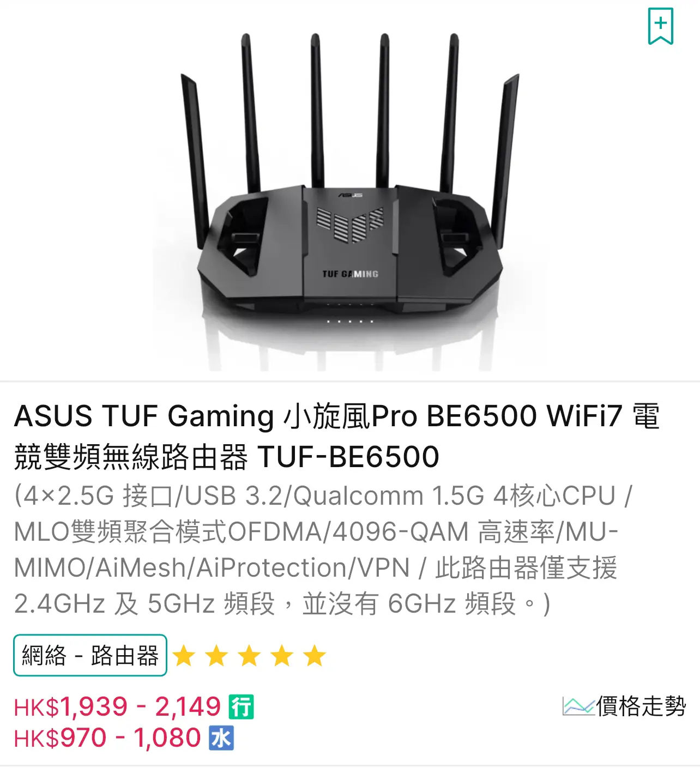The image size is (700, 768).
Task: Tap the TUF-BE6500 model number in title
Action: (x=348, y=456)
